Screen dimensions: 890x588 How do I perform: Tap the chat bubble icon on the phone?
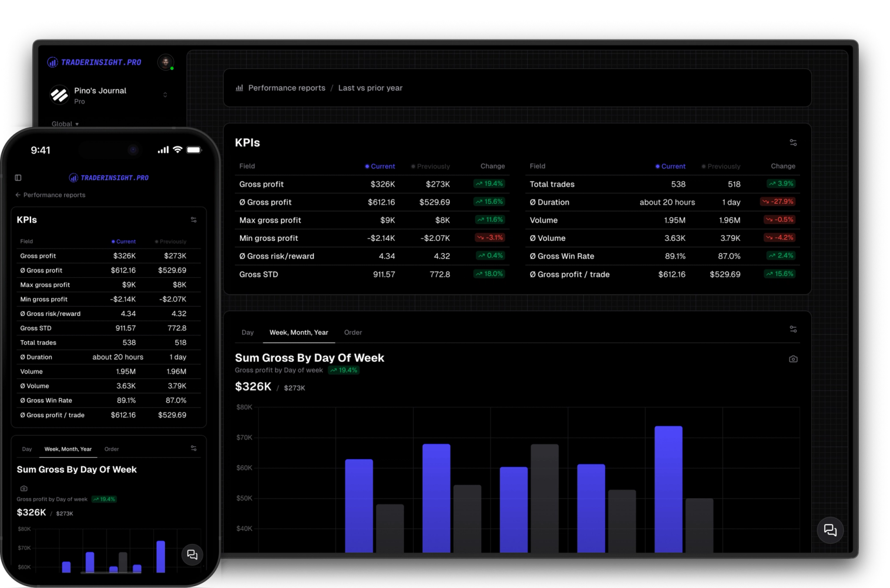[192, 555]
